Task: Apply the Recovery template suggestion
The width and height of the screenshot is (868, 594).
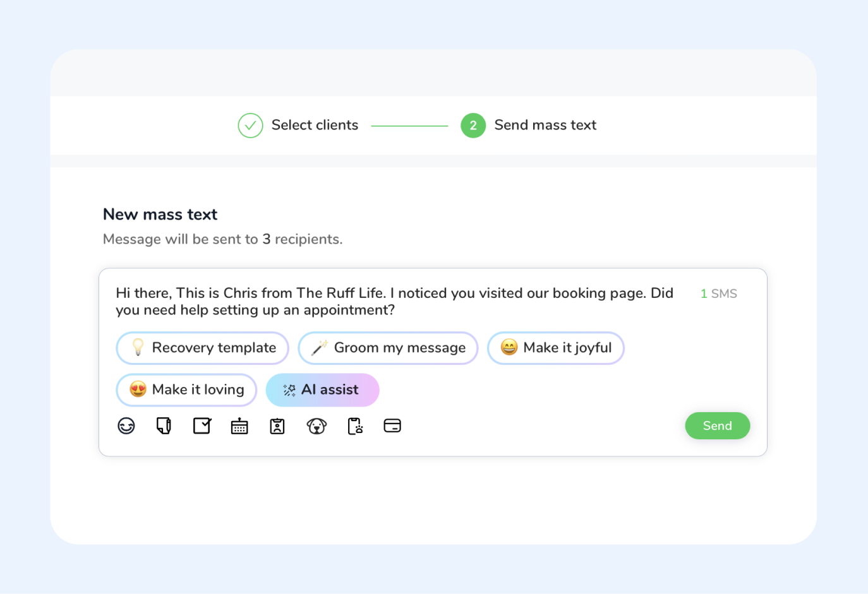Action: 203,348
